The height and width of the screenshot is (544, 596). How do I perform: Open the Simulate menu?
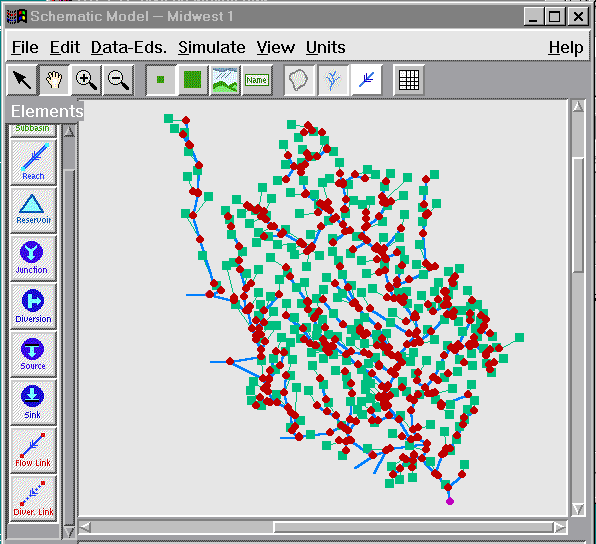212,48
